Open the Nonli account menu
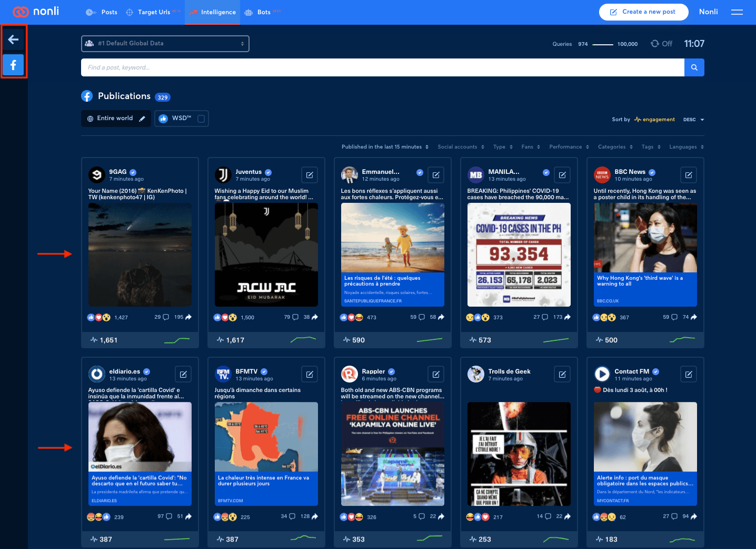Viewport: 756px width, 549px height. point(708,12)
